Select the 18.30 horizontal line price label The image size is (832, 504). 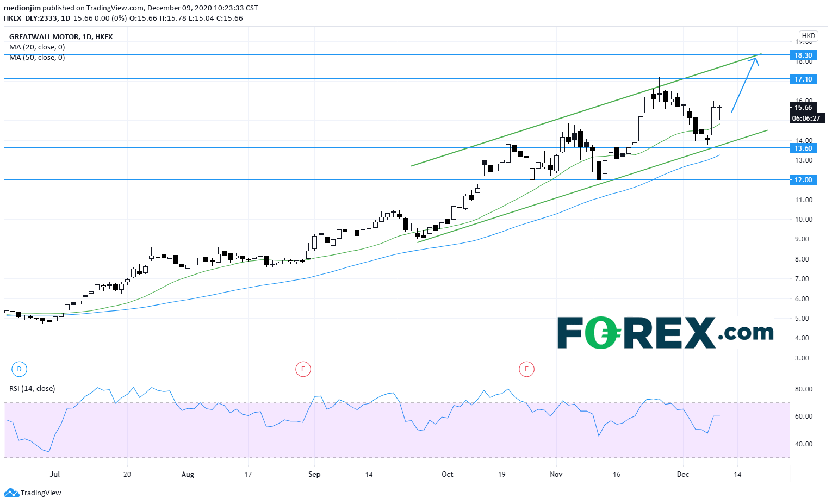tap(803, 55)
